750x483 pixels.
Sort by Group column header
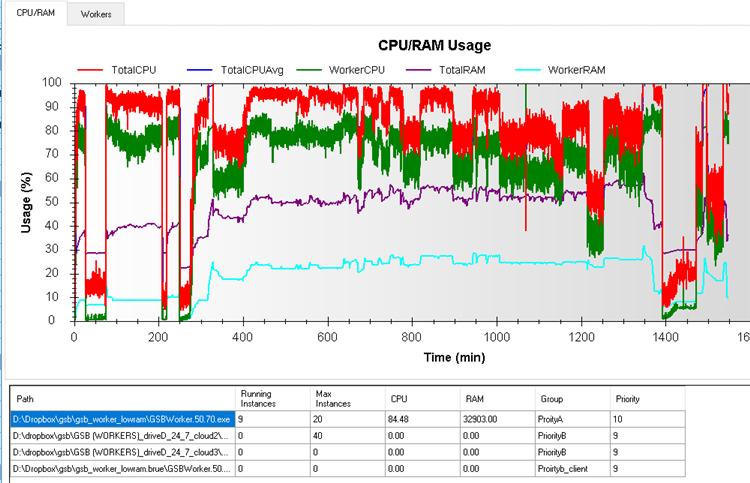(570, 398)
